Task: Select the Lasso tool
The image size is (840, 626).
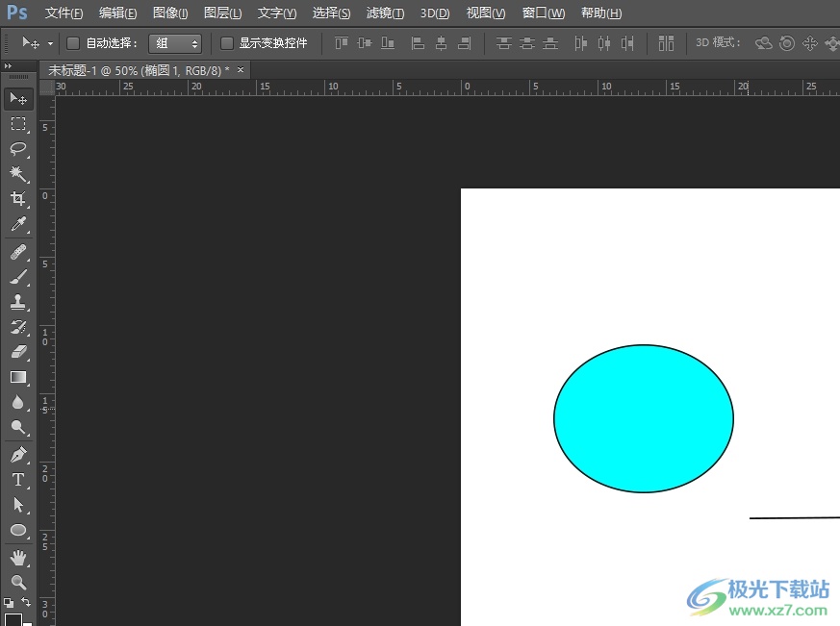Action: (17, 149)
